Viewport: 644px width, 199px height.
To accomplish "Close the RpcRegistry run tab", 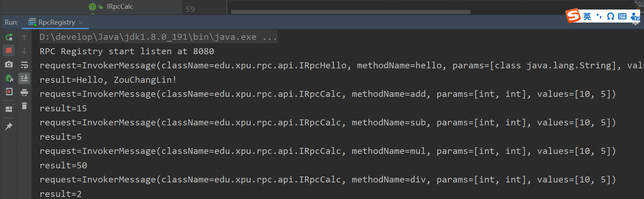I will [x=81, y=23].
